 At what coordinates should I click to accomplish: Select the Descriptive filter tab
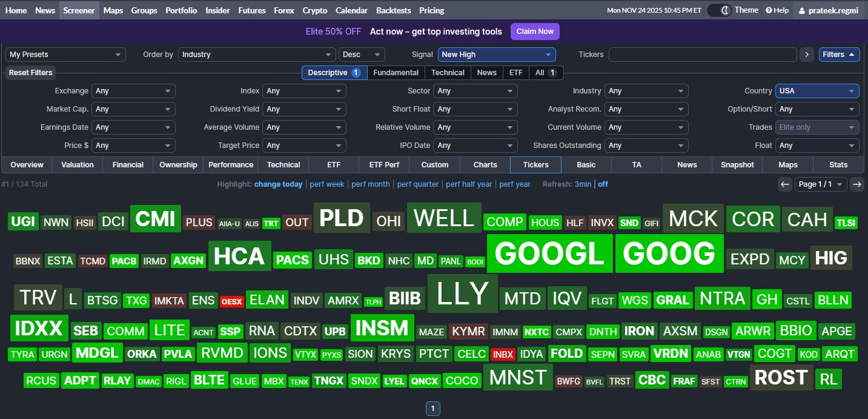click(334, 73)
